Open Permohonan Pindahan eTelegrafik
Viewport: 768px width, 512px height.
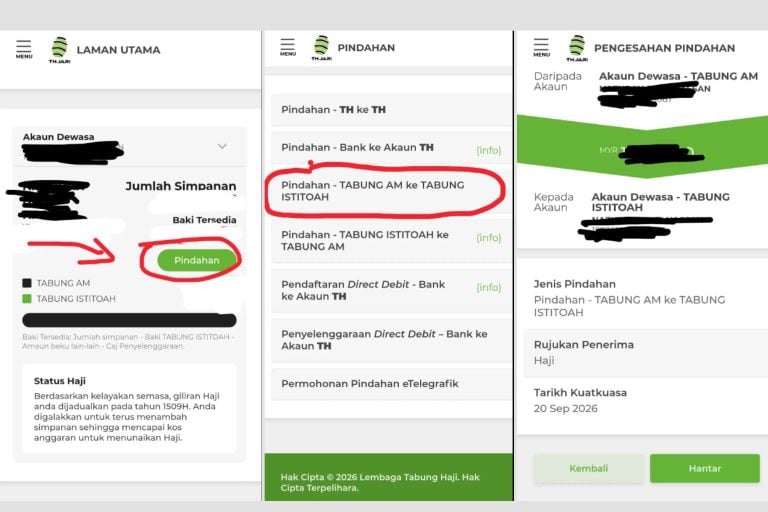pos(390,384)
